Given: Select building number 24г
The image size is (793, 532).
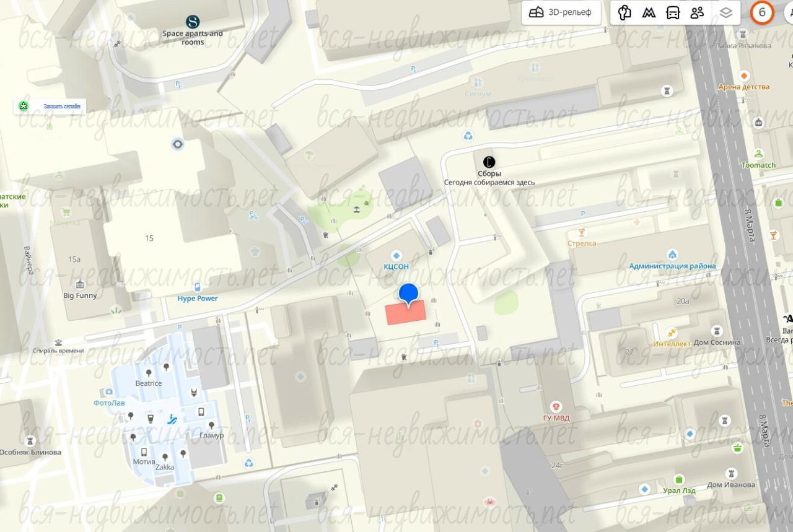Looking at the screenshot, I should (x=558, y=466).
